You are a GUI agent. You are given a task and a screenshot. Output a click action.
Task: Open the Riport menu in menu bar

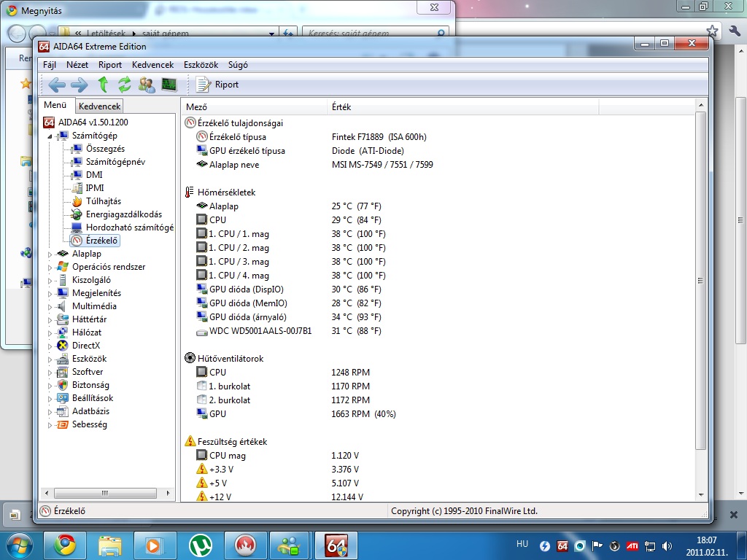coord(110,65)
